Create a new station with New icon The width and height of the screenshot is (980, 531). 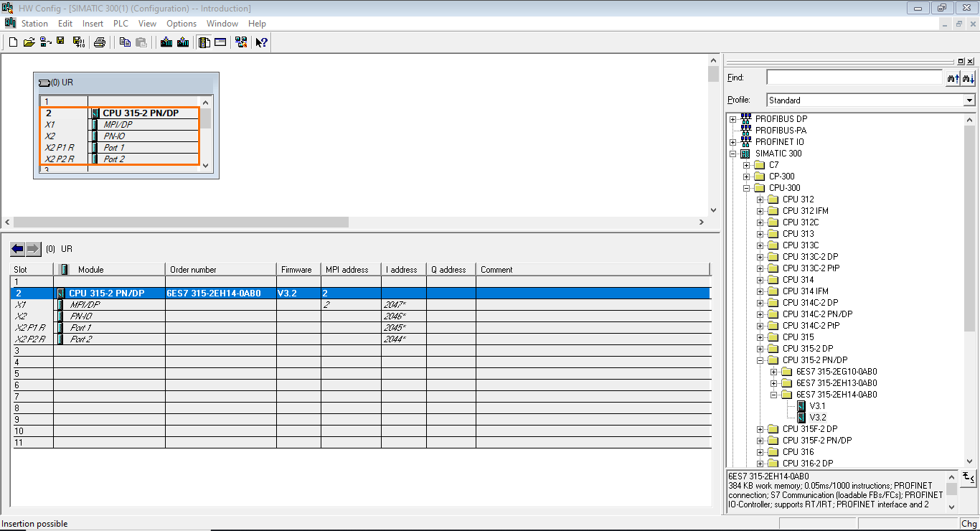[x=13, y=42]
